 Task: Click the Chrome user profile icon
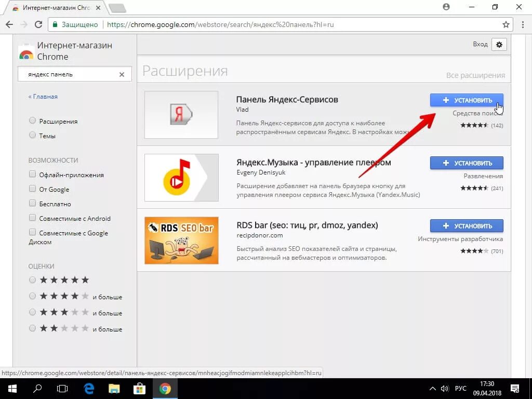(446, 7)
